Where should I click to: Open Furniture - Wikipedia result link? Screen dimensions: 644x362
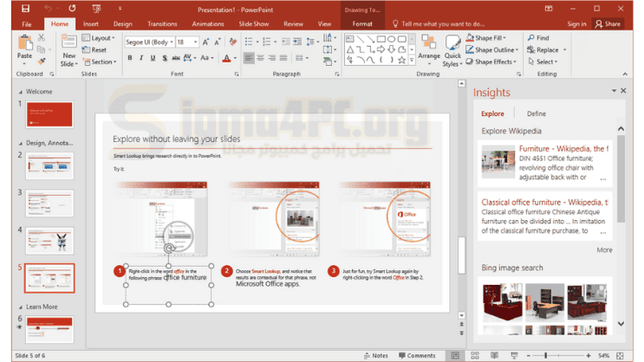pyautogui.click(x=563, y=149)
